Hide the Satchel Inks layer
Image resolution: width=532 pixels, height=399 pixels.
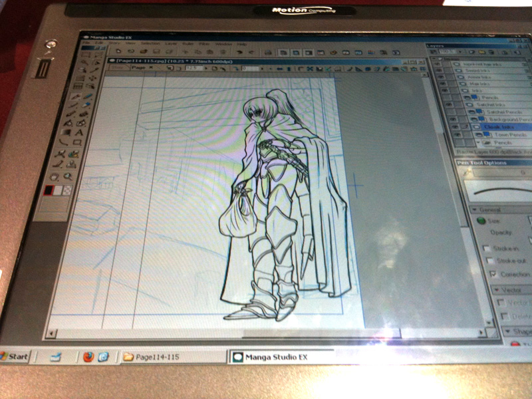(450, 105)
